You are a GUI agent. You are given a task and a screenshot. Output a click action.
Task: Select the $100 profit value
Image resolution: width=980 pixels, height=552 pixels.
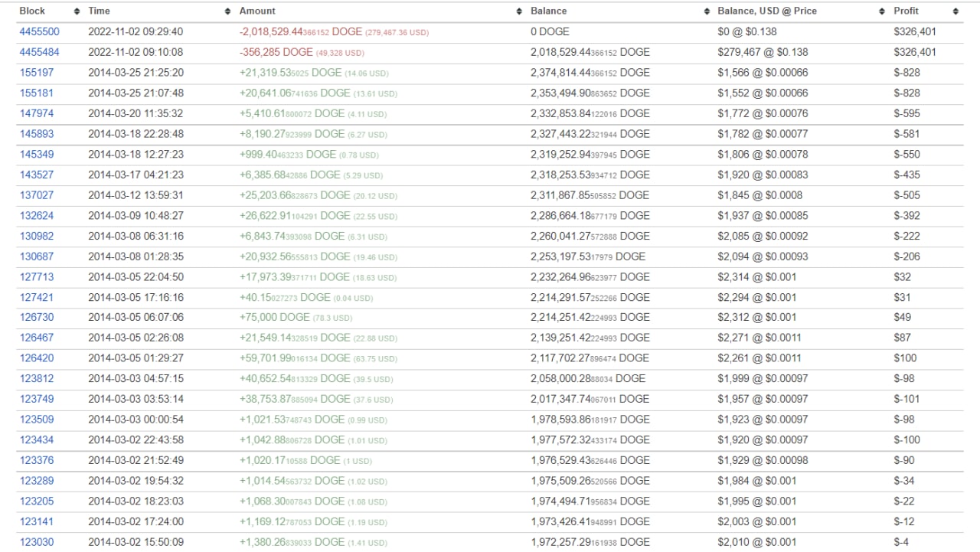[x=905, y=358]
